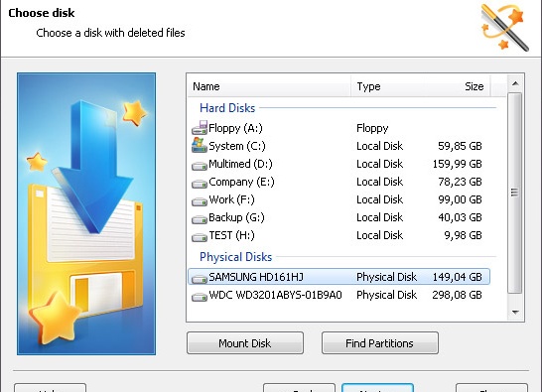Screen dimensions: 542x392
Task: Collapse the Physical Disks group header
Action: pos(235,257)
